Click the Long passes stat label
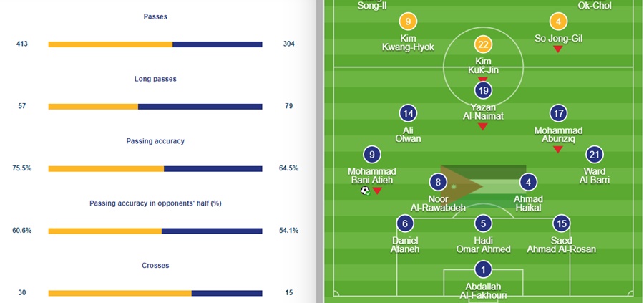The width and height of the screenshot is (644, 303). pyautogui.click(x=155, y=79)
